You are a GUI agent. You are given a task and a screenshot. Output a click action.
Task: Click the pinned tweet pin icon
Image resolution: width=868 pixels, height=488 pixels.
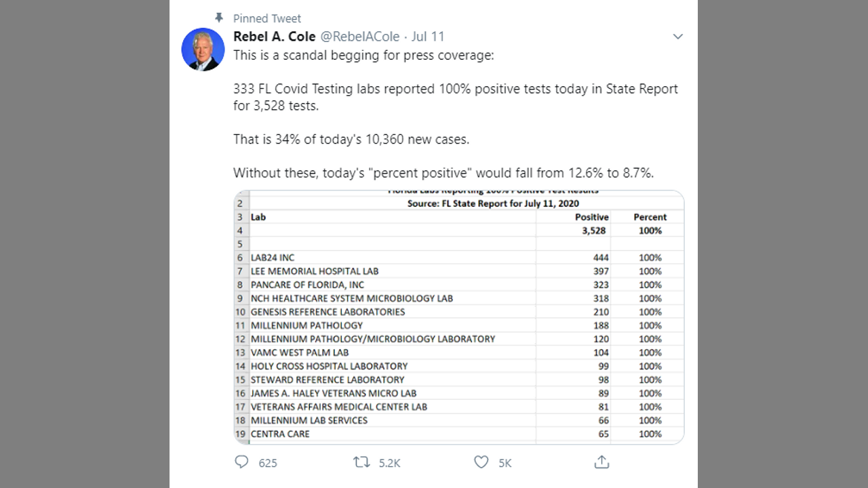coord(218,18)
